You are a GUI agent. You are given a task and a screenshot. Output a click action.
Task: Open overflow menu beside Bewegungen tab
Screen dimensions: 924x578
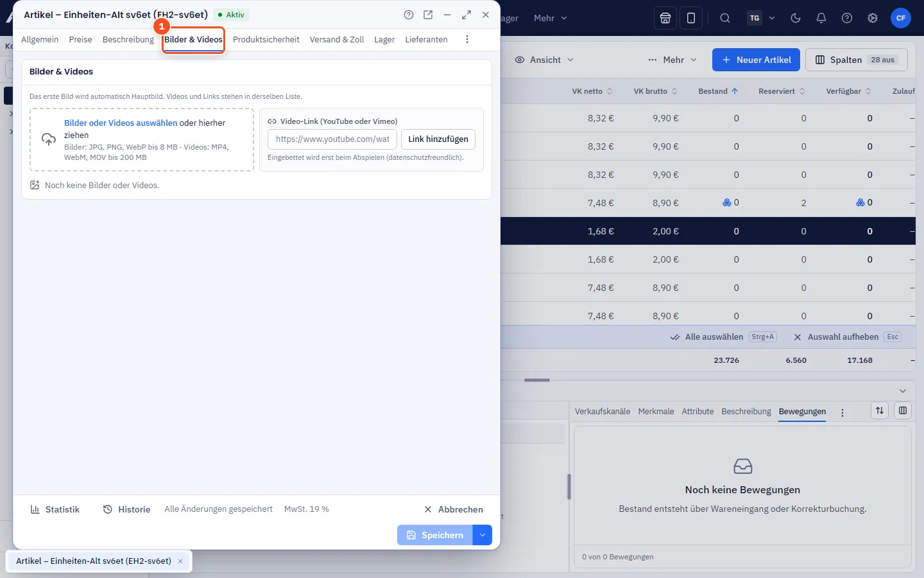tap(843, 412)
